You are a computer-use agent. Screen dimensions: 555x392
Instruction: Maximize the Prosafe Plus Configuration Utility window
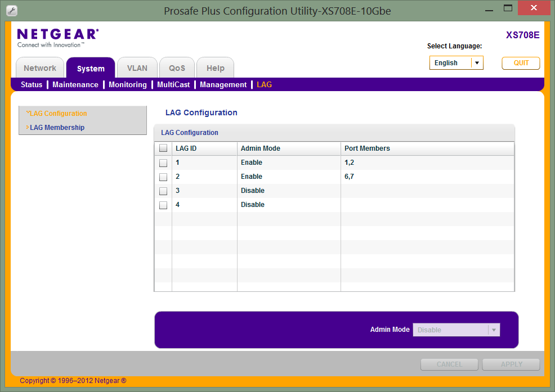pyautogui.click(x=508, y=8)
